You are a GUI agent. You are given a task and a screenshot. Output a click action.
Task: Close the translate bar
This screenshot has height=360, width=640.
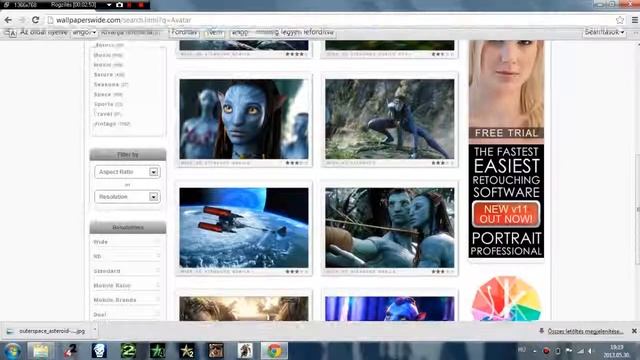636,32
